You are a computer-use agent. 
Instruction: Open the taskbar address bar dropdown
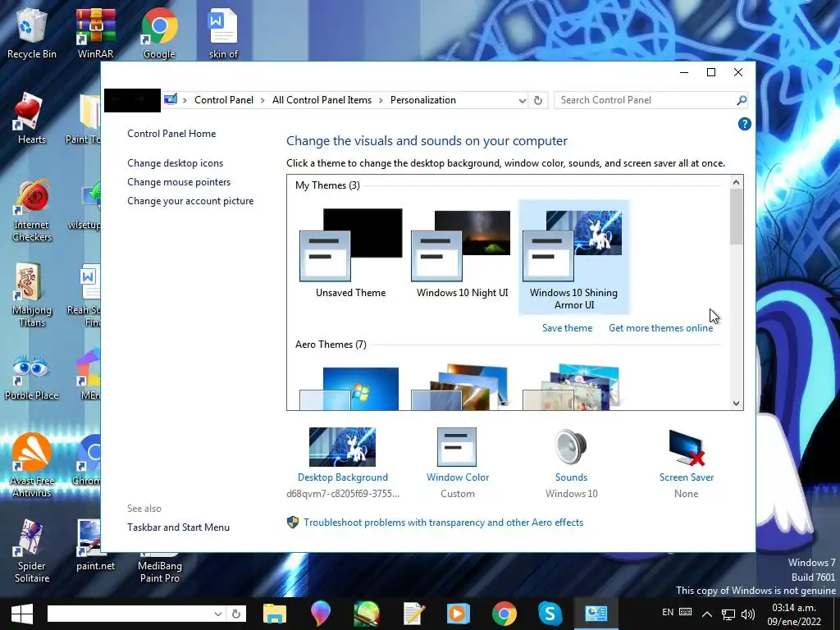point(218,614)
